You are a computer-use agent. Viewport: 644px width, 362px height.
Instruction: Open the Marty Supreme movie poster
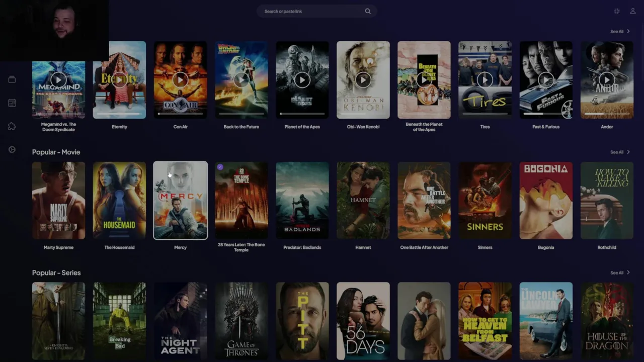pos(58,201)
